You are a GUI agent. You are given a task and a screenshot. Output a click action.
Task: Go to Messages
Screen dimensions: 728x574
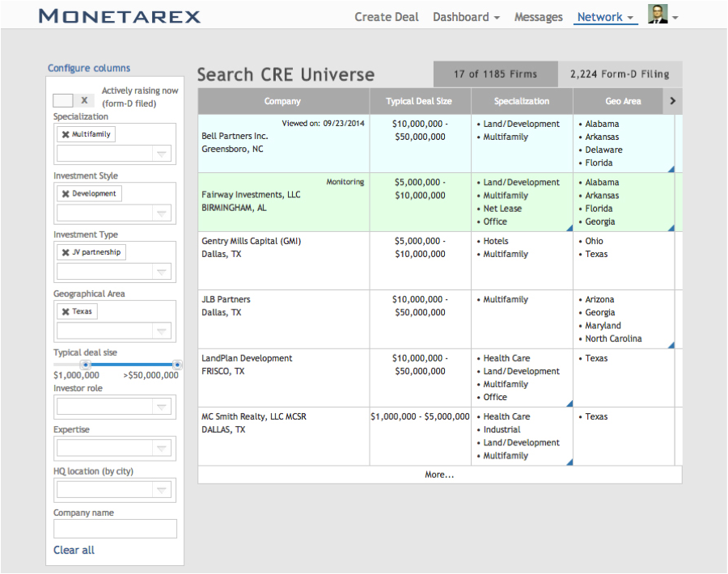click(x=538, y=17)
